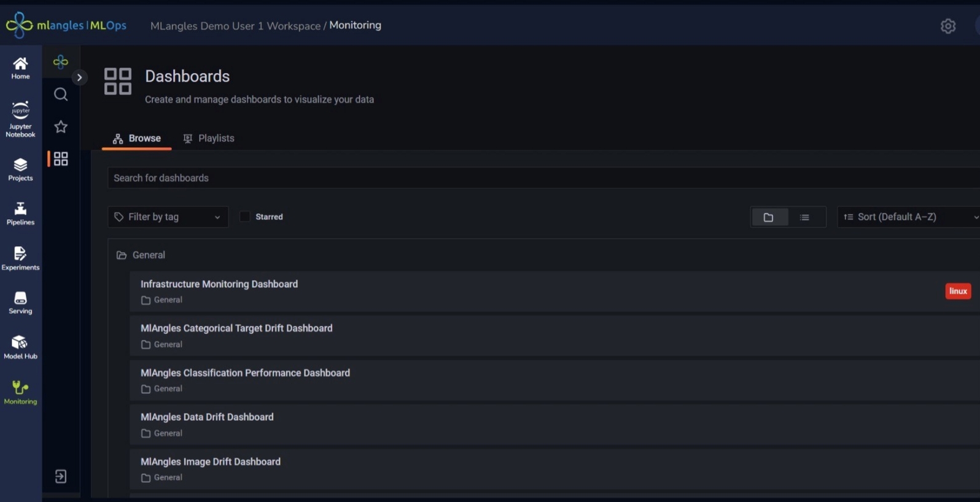Open the settings gear icon
The width and height of the screenshot is (980, 502).
947,26
